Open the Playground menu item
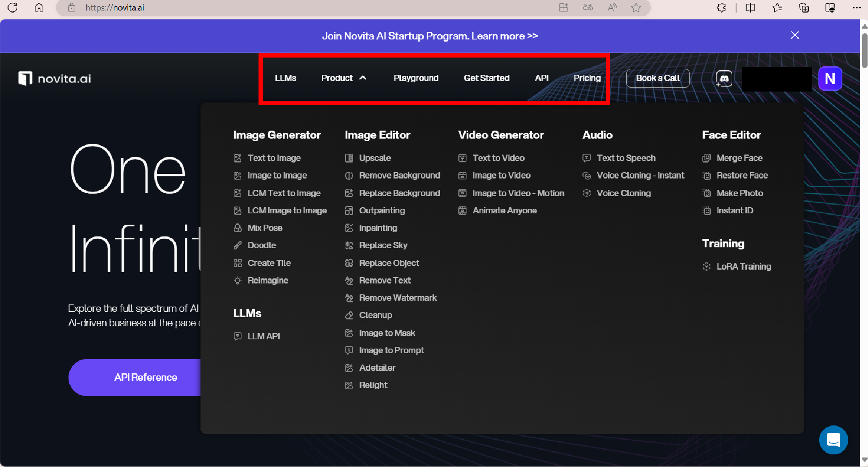Viewport: 868px width, 467px height. click(416, 78)
